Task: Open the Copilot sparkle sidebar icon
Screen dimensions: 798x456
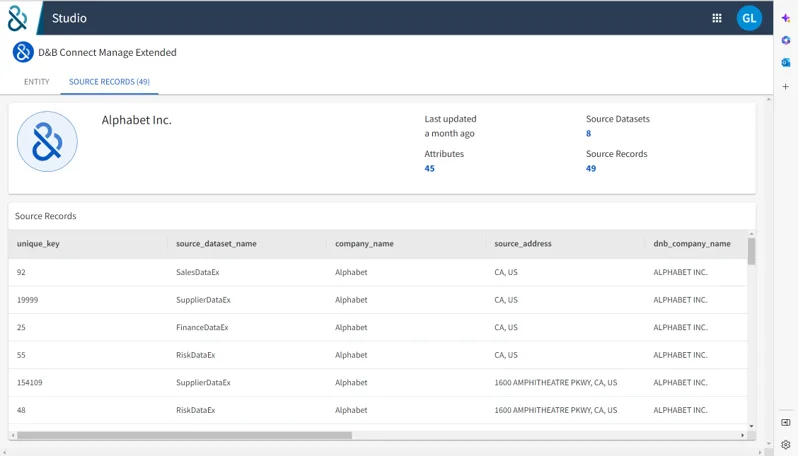Action: (x=786, y=18)
